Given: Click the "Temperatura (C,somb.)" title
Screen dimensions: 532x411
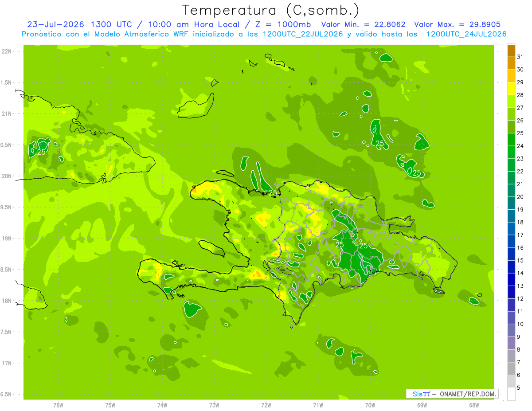Looking at the screenshot, I should (270, 10).
